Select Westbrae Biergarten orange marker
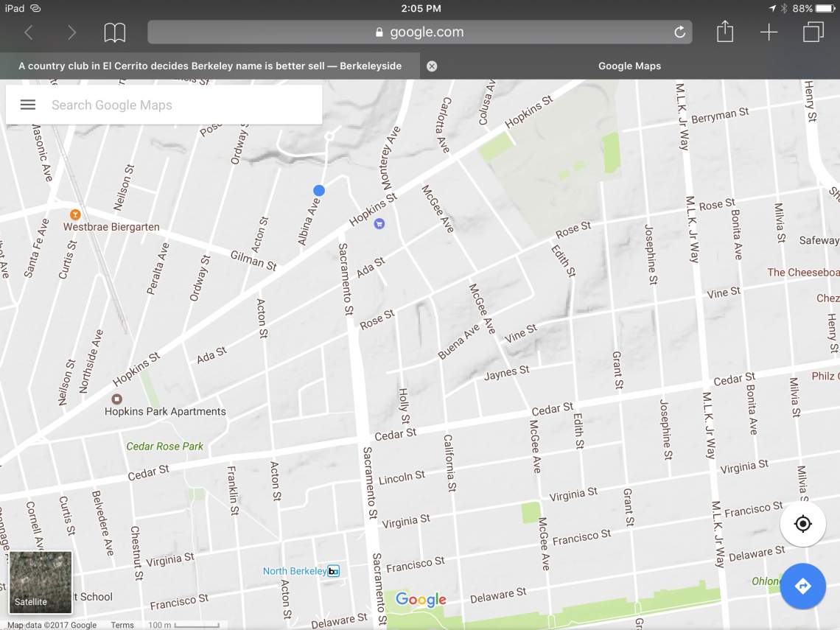Screen dimensions: 840x630 [76, 214]
